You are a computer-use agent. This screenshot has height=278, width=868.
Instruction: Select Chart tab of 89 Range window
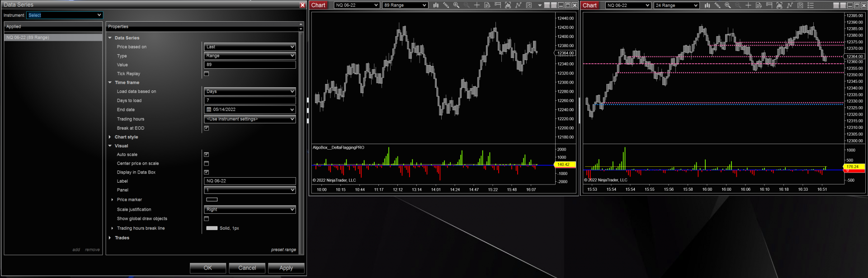318,5
